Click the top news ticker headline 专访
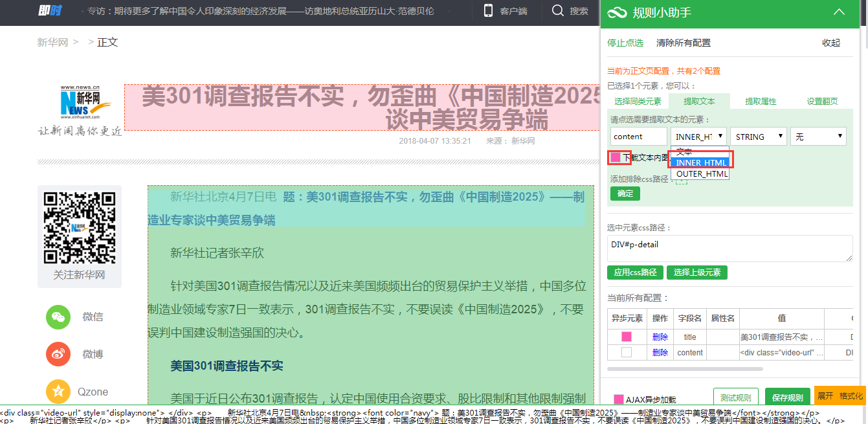868x424 pixels. click(261, 11)
